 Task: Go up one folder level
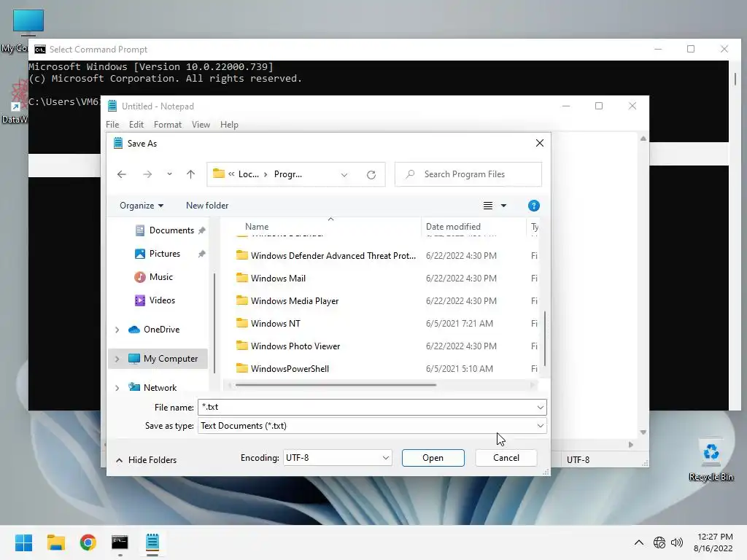(x=190, y=174)
